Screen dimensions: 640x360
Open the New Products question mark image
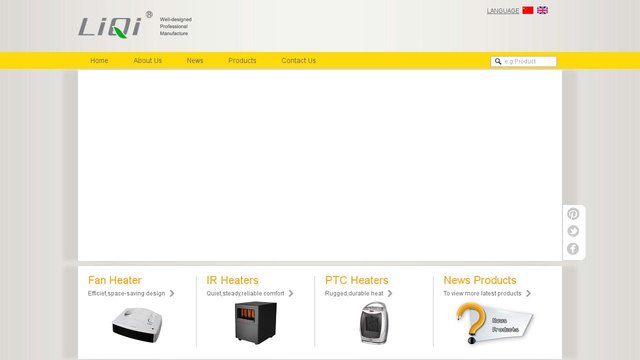click(494, 323)
